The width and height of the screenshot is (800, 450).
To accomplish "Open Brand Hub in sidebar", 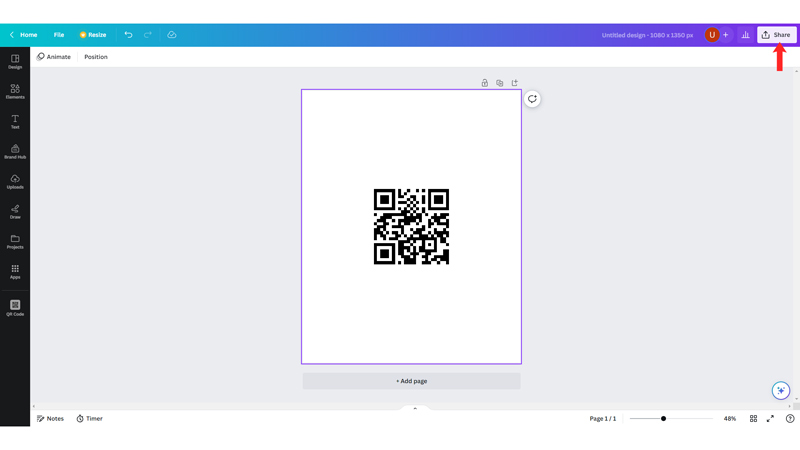I will click(x=15, y=152).
